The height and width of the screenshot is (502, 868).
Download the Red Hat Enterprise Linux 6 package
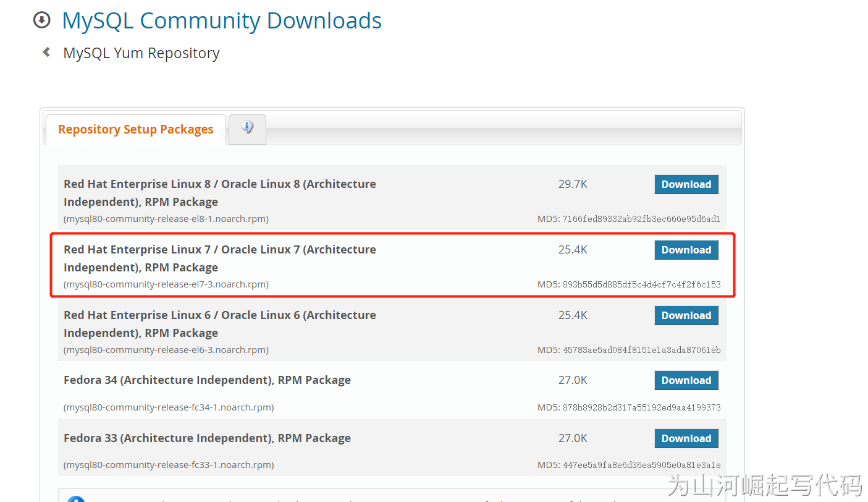tap(686, 315)
